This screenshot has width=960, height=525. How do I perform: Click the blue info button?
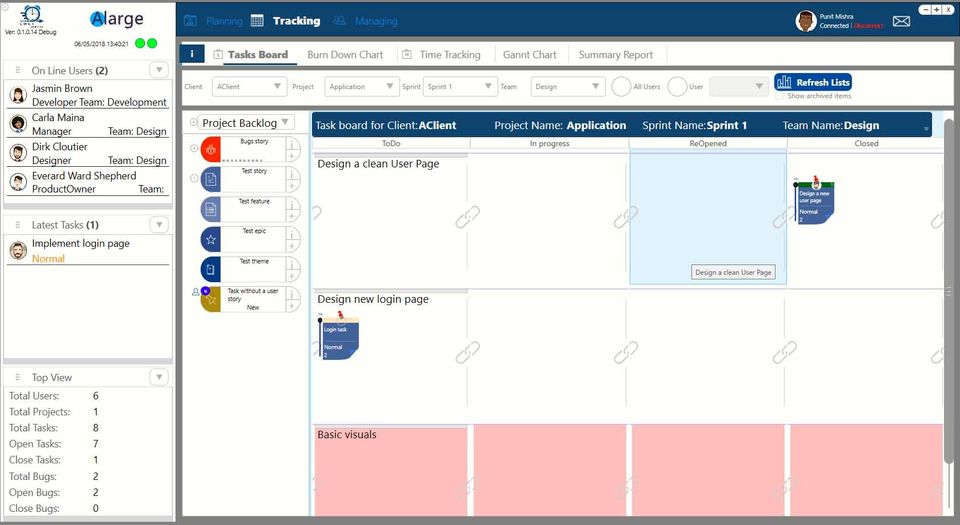pyautogui.click(x=192, y=54)
